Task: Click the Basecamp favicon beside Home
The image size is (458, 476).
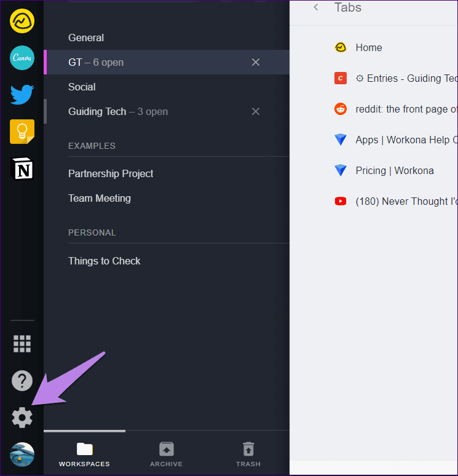Action: tap(340, 47)
